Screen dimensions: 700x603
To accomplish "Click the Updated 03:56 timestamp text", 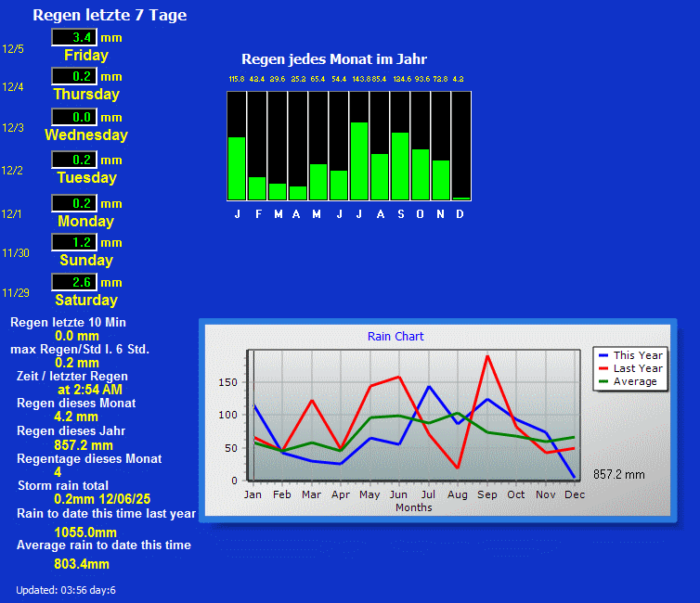I will [x=66, y=590].
